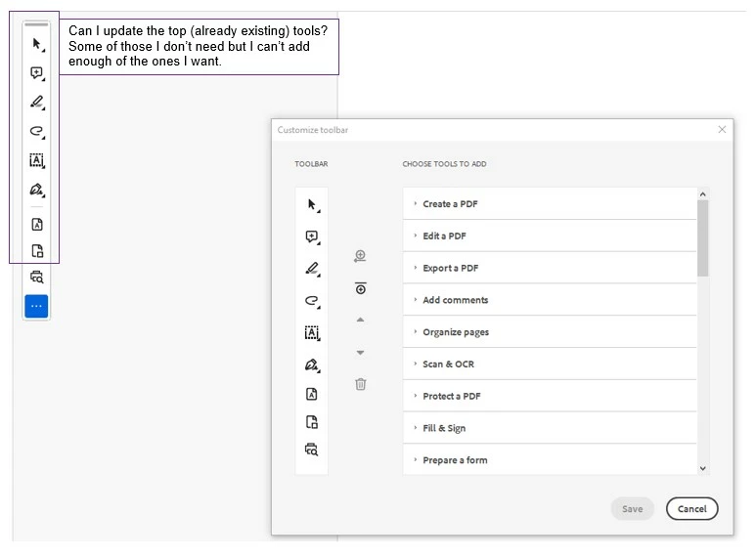Click the move up arrow in dialog
The width and height of the screenshot is (756, 558).
coord(360,320)
